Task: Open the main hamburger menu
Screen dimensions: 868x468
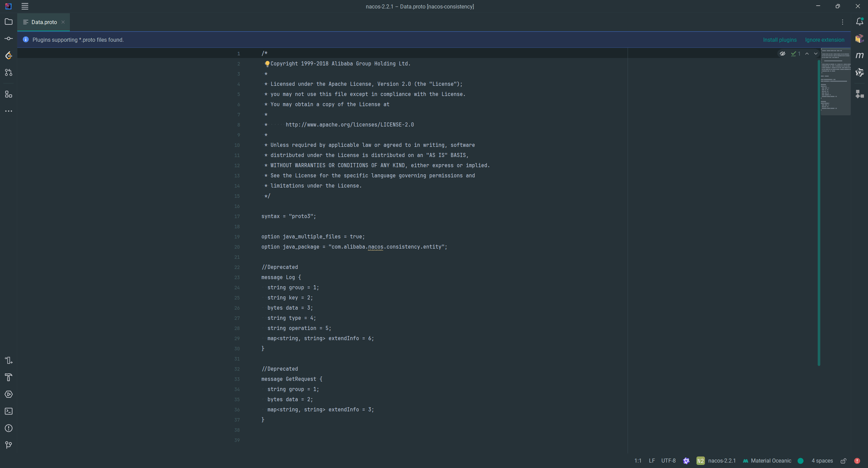Action: click(25, 6)
